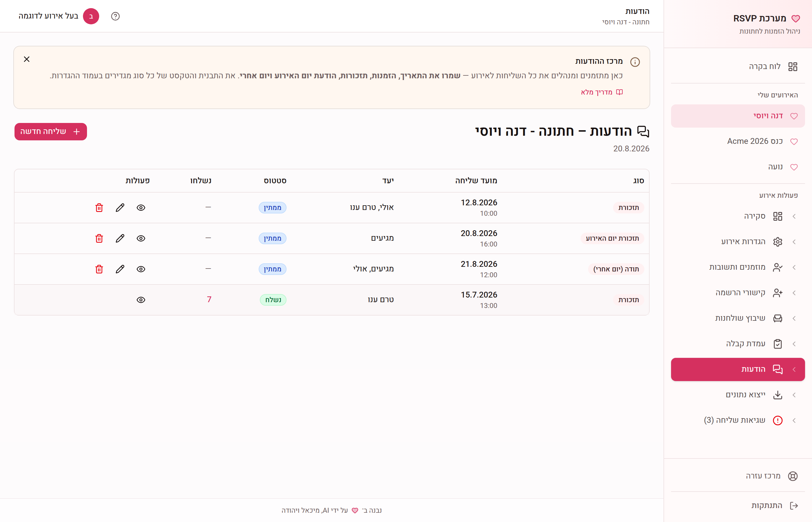Click the מערכת RSVP logo heart

796,19
